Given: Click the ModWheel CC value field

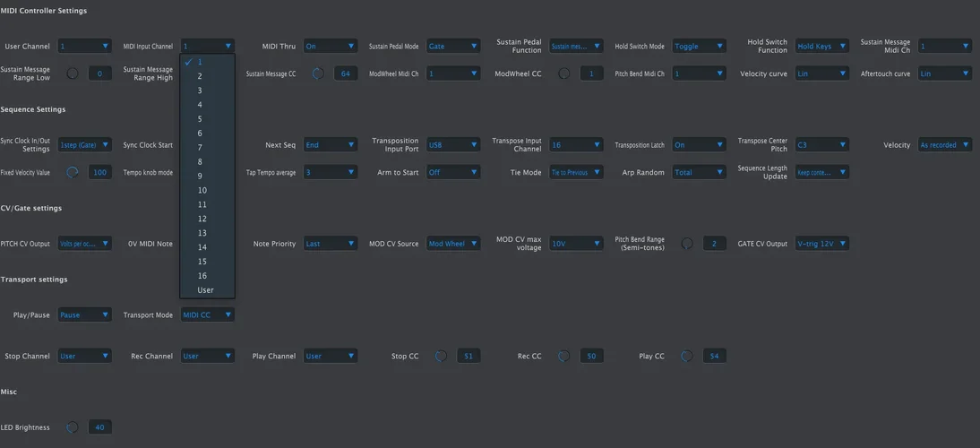Looking at the screenshot, I should (591, 73).
